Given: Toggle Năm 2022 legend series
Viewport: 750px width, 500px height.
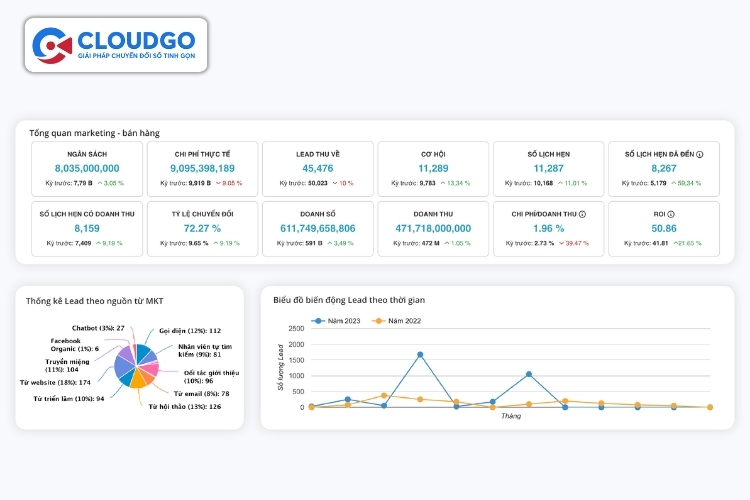Looking at the screenshot, I should [397, 321].
